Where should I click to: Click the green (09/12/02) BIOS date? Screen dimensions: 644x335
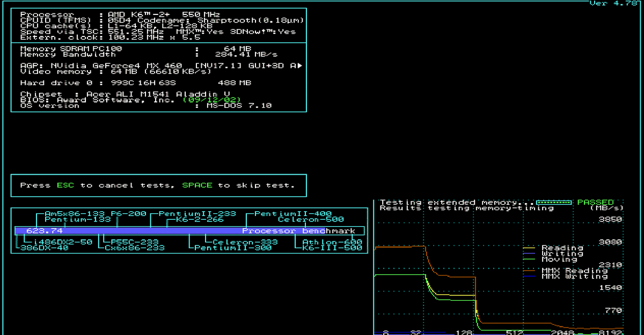pyautogui.click(x=211, y=100)
